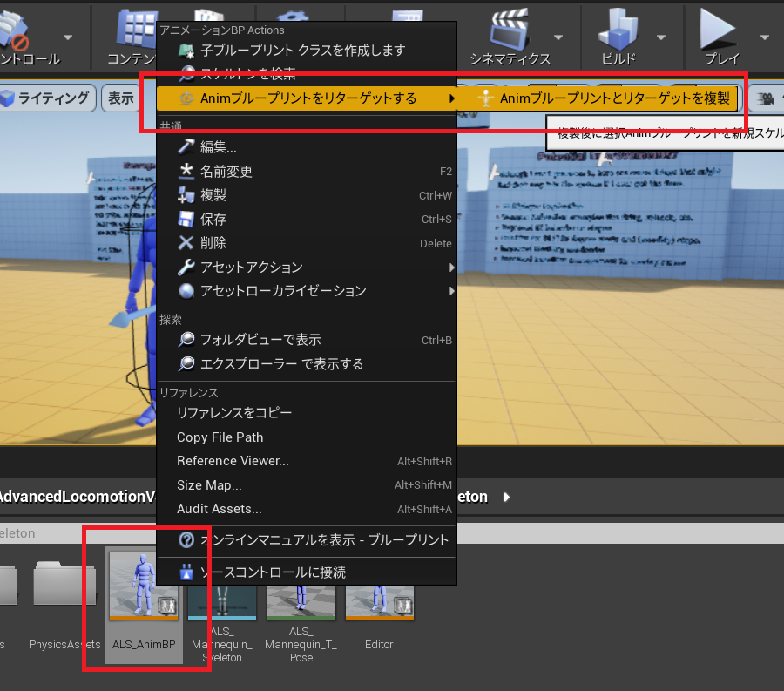Select リファレンスをコピー menu entry

coord(307,412)
